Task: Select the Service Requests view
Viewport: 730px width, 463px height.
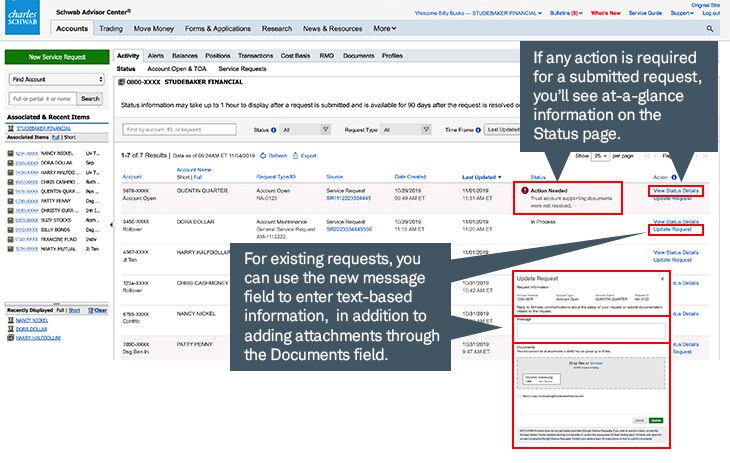Action: pos(242,68)
